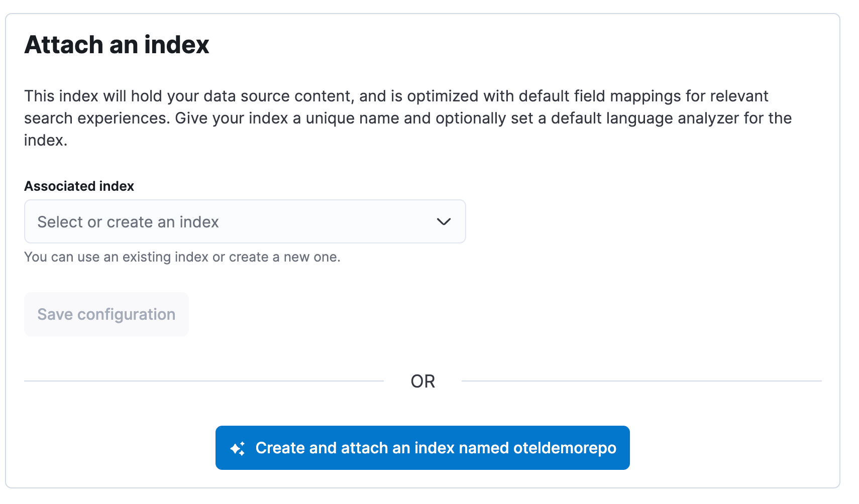Click the description paragraph under the heading
The image size is (859, 504).
[x=407, y=118]
